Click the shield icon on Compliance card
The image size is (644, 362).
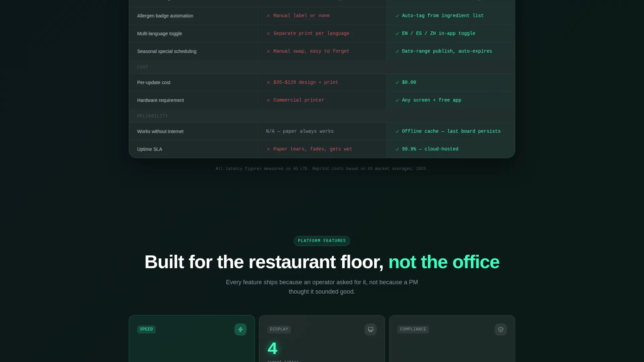tap(501, 329)
